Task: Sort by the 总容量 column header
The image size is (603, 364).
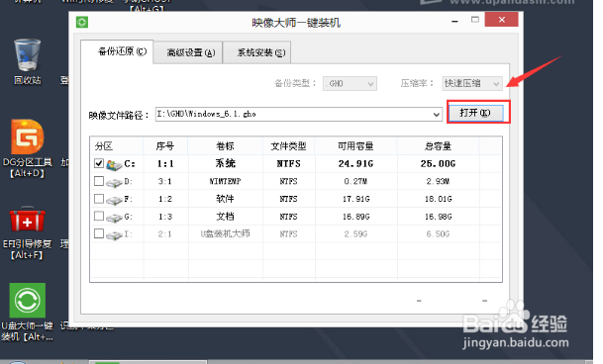Action: [438, 146]
